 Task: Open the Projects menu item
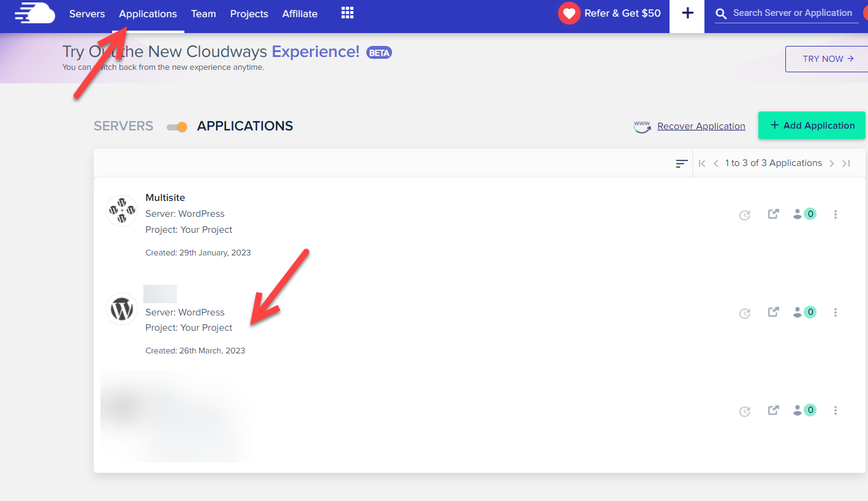click(x=249, y=13)
